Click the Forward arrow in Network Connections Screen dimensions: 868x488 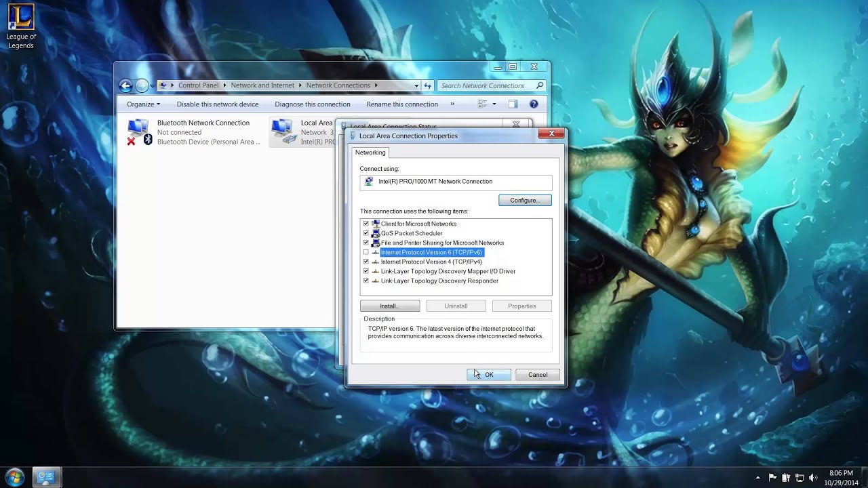pos(142,85)
